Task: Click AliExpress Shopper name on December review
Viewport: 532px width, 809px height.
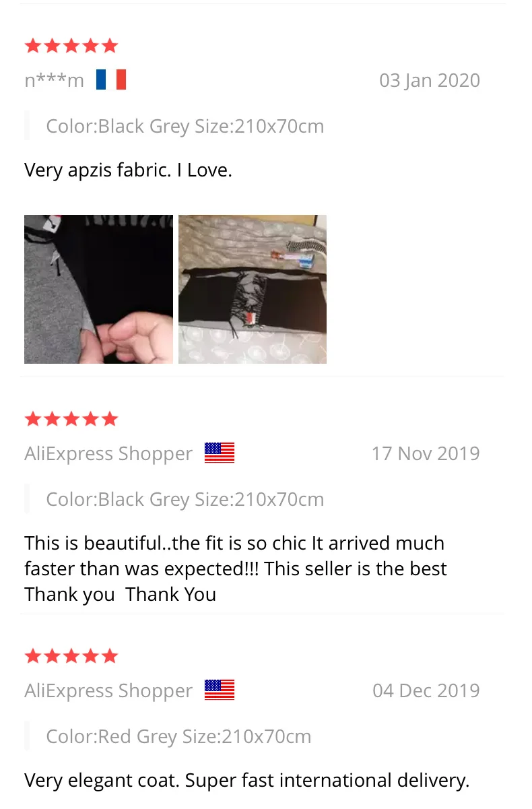Action: 108,690
